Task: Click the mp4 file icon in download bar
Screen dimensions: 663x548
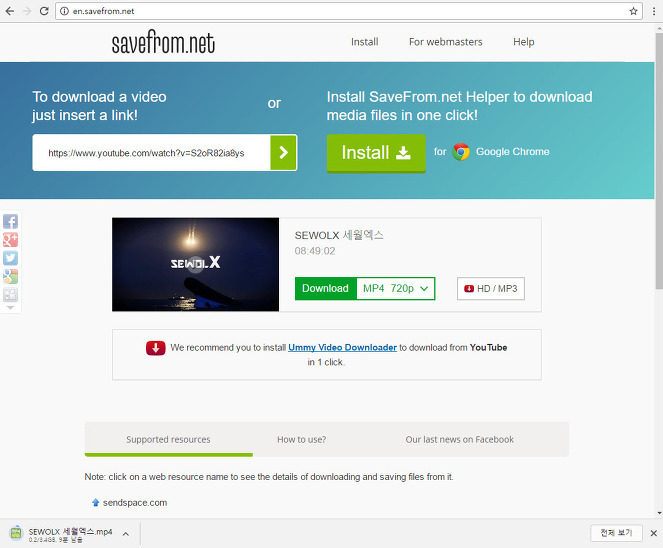Action: [x=16, y=534]
